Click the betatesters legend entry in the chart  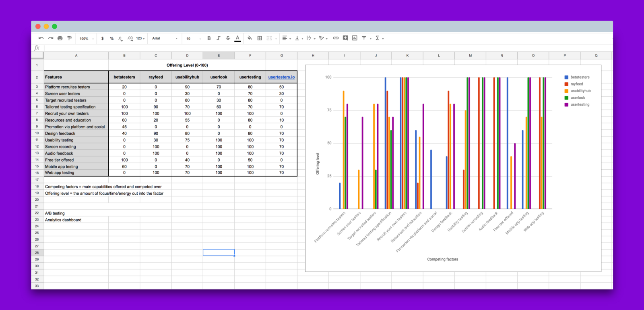tap(577, 77)
